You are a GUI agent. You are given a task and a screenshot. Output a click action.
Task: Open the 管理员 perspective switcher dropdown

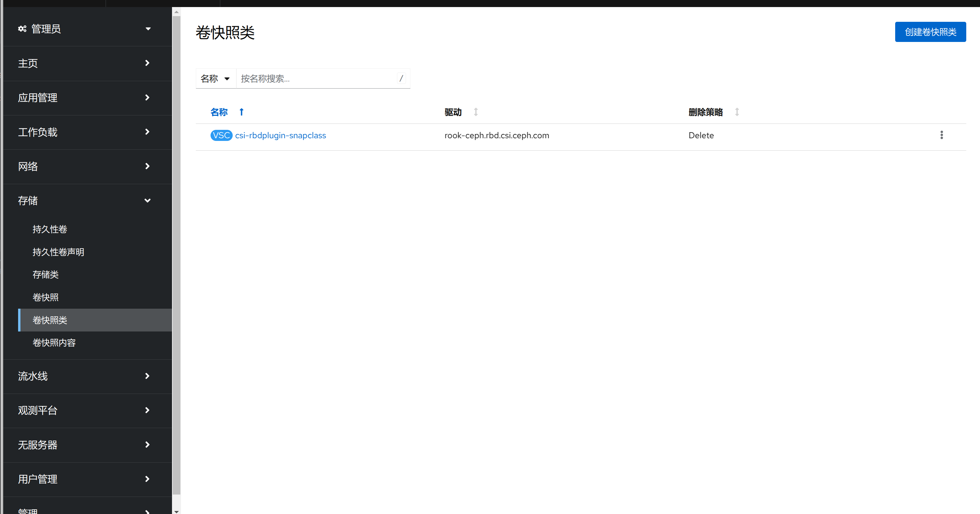coord(148,29)
